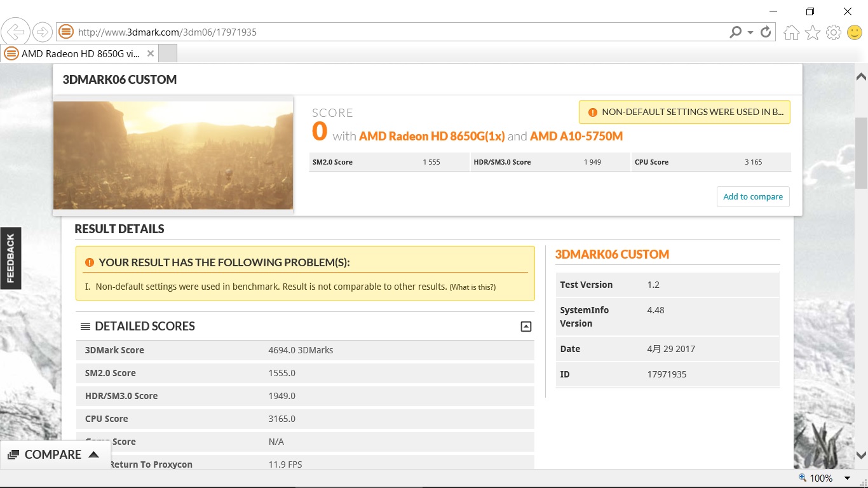This screenshot has height=488, width=868.
Task: Select the SystemInfo Version '4.48' value
Action: [656, 310]
